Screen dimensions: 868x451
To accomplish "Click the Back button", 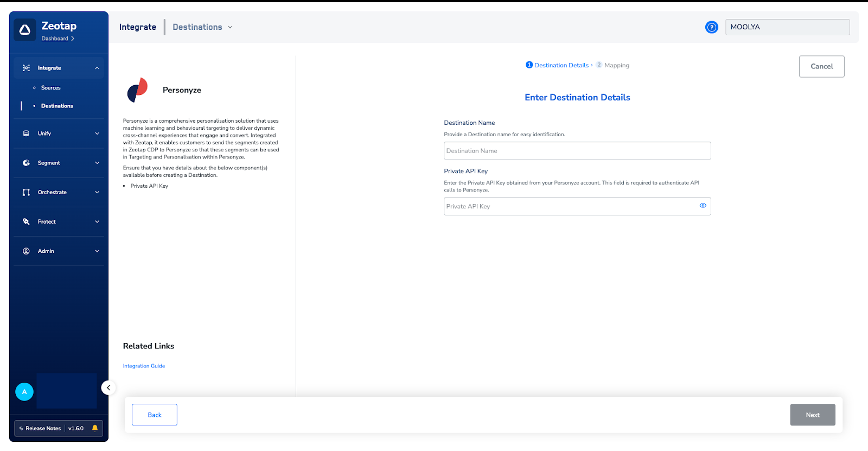I will 155,415.
